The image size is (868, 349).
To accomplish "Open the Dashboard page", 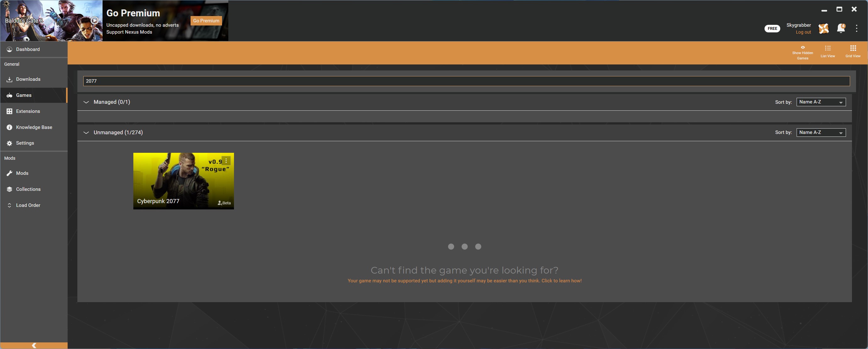I will coord(34,49).
